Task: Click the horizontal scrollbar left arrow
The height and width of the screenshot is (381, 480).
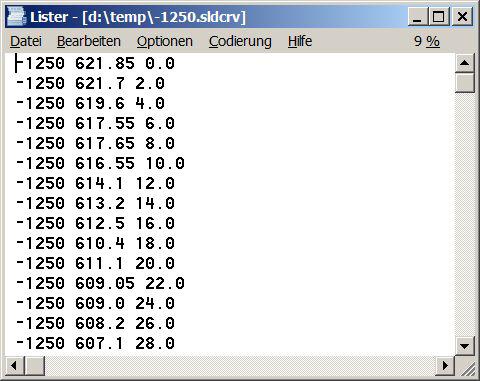Action: (x=14, y=365)
